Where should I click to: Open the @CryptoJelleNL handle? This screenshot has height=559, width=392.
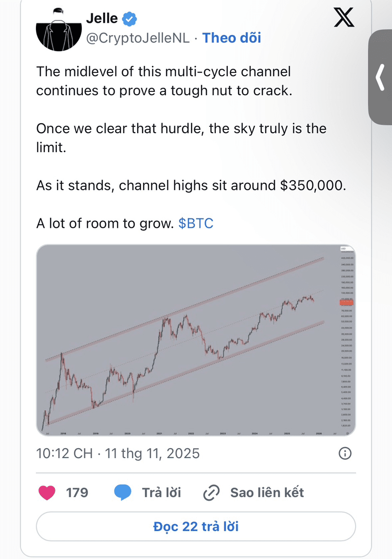point(138,38)
